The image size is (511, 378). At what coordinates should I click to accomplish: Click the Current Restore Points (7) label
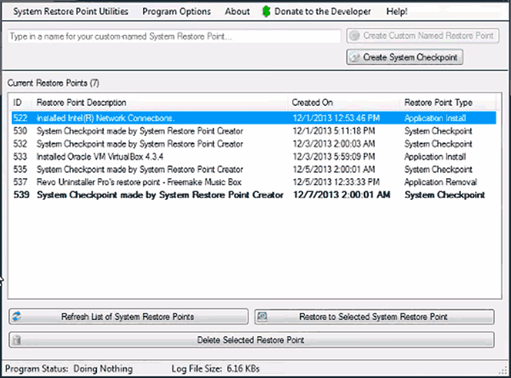pos(53,83)
